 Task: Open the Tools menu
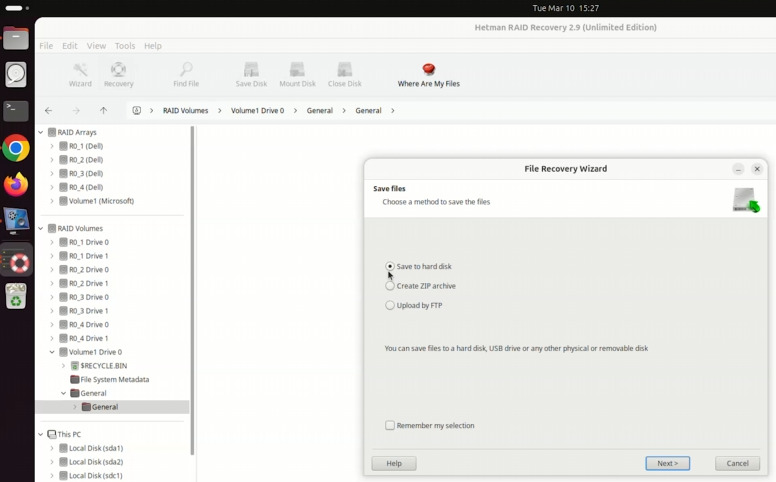[x=125, y=46]
